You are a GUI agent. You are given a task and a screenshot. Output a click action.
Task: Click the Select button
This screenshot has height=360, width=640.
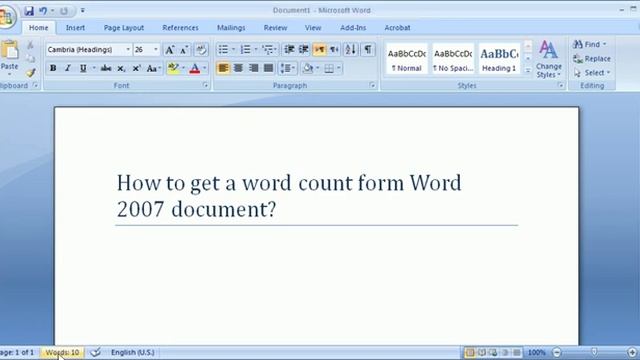(591, 73)
